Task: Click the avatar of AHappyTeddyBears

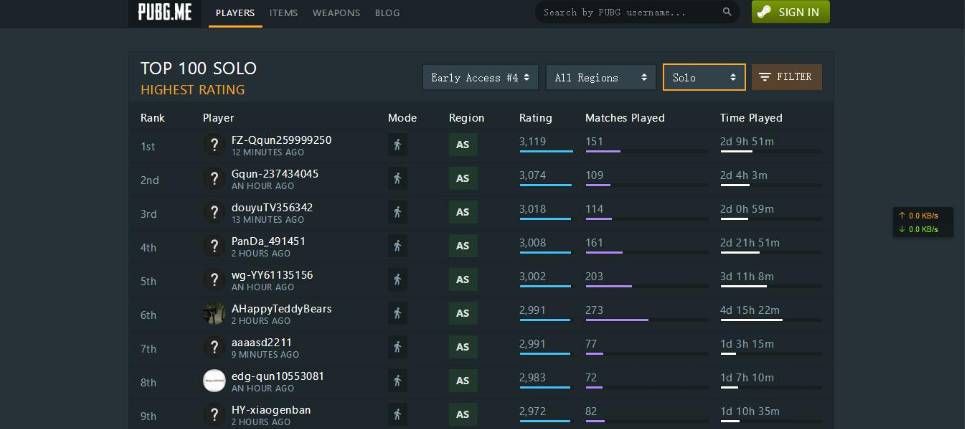Action: click(214, 314)
